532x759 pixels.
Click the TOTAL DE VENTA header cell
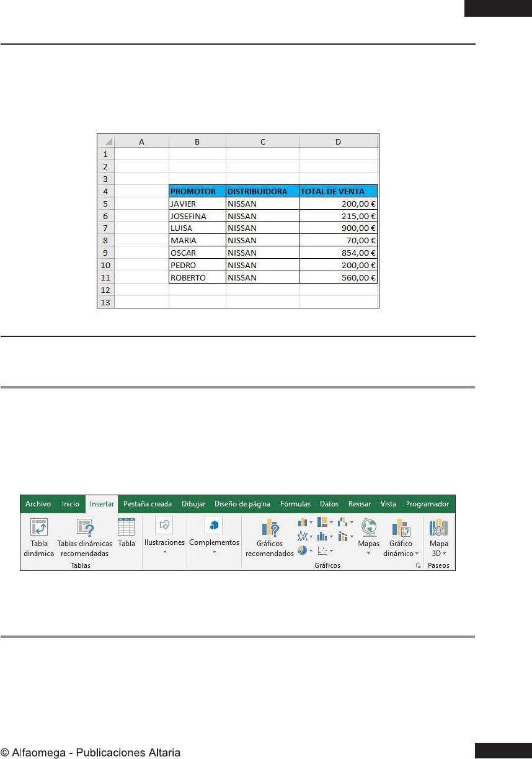(x=339, y=191)
